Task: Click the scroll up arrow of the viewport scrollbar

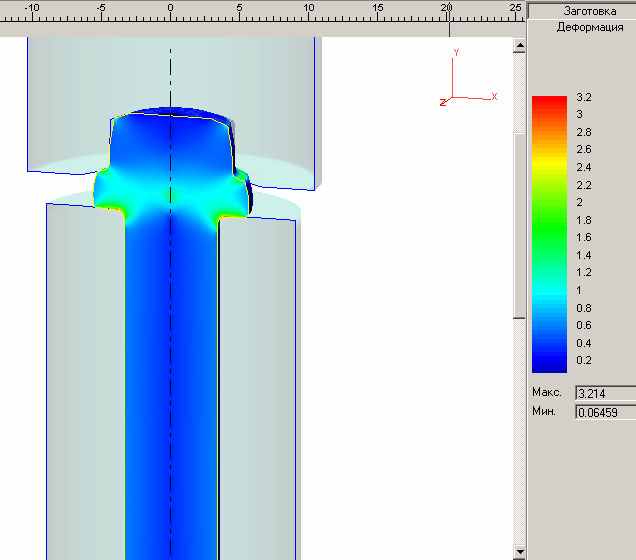Action: pos(520,46)
